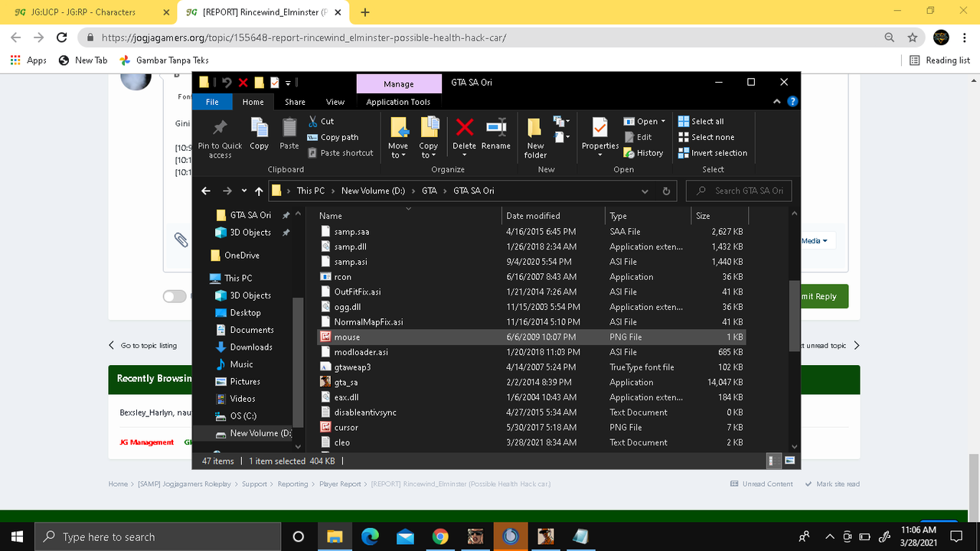Go back with Explorer's Back arrow
Viewport: 980px width, 551px height.
point(205,191)
